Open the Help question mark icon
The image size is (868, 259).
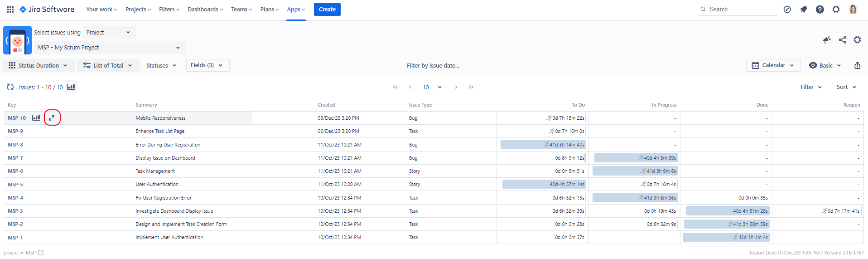click(x=820, y=10)
